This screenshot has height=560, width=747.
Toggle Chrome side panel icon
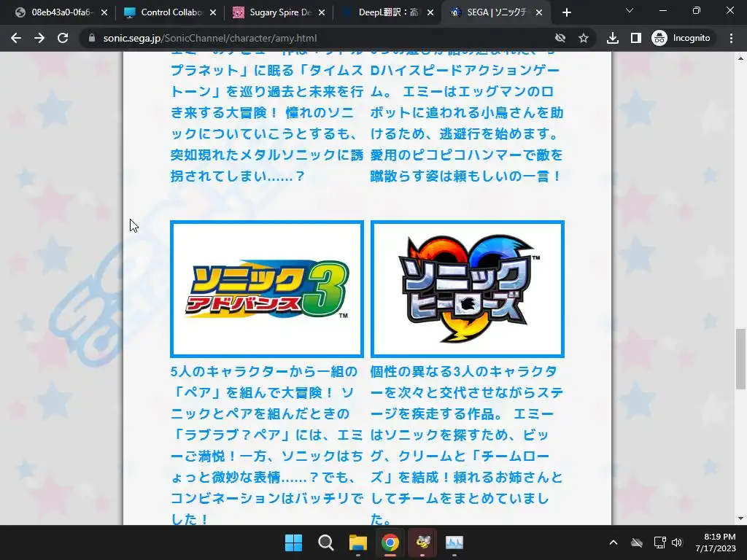tap(636, 38)
